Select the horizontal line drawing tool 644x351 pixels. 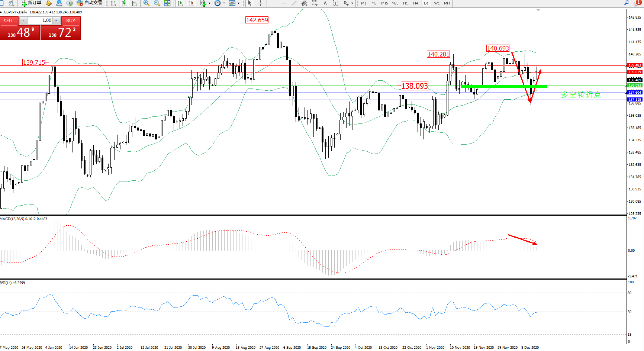coord(284,3)
